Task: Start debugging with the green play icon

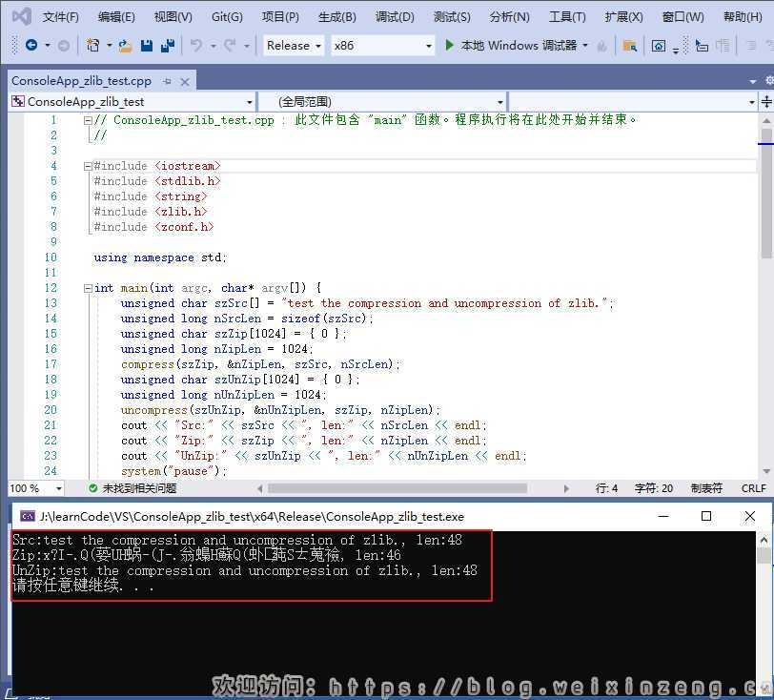Action: pyautogui.click(x=449, y=46)
